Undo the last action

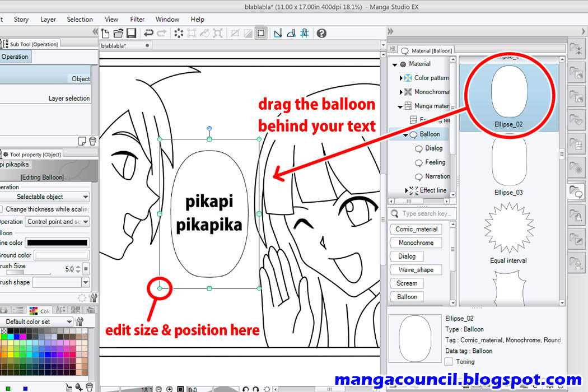pyautogui.click(x=148, y=34)
